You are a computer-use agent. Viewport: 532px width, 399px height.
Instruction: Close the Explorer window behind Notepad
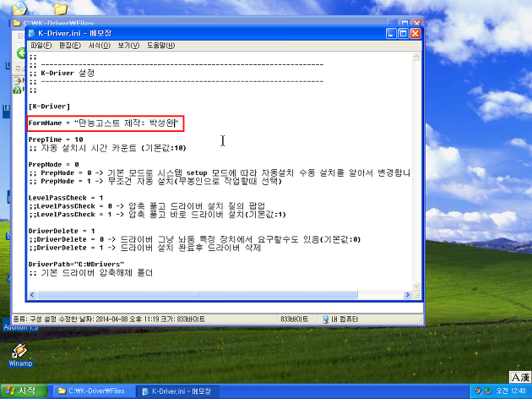(x=416, y=23)
